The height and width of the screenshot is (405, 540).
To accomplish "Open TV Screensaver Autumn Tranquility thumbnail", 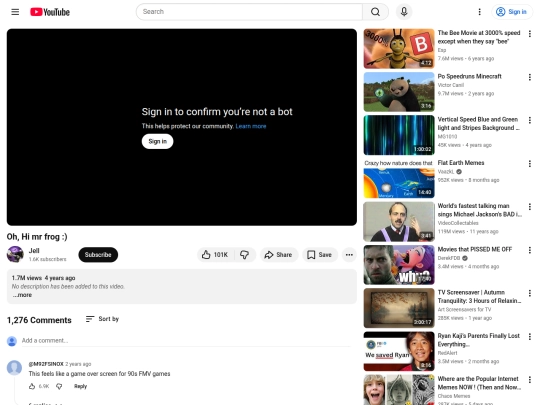I will point(399,308).
